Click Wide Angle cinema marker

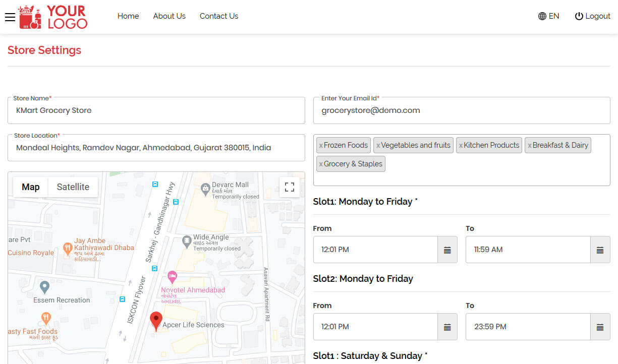(187, 241)
